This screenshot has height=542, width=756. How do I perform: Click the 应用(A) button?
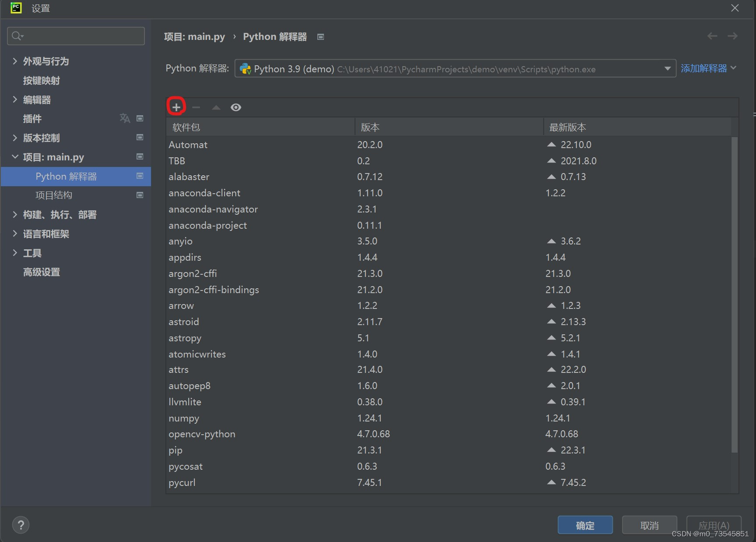(714, 525)
